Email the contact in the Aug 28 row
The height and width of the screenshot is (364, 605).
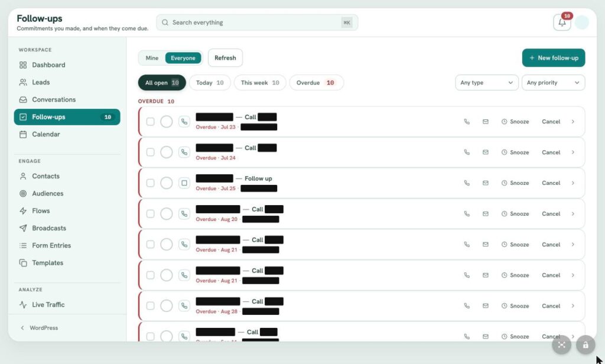pyautogui.click(x=486, y=305)
